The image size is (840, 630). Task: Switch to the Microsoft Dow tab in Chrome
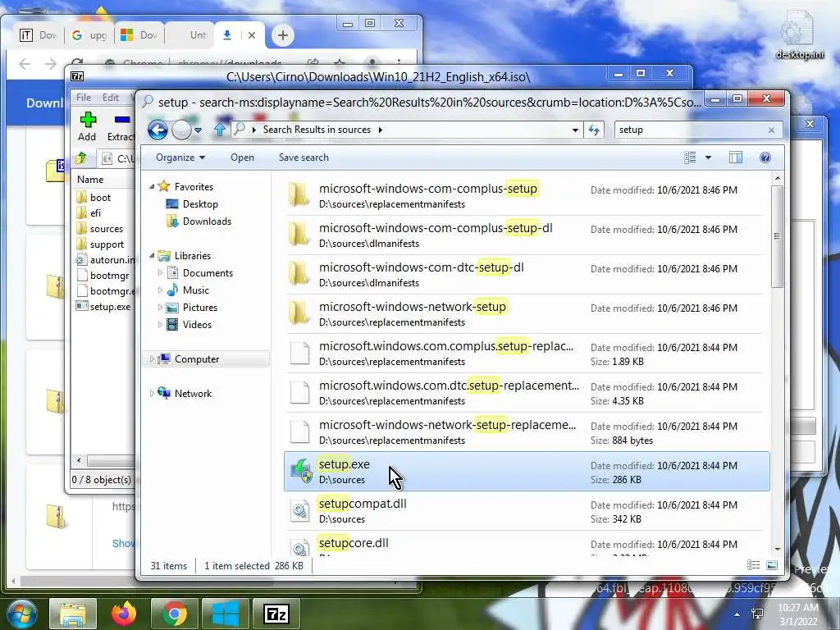(139, 35)
